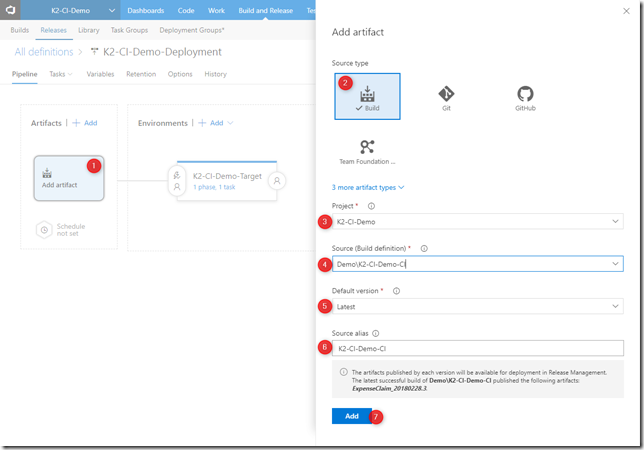Switch to the Retention tab

[x=141, y=74]
